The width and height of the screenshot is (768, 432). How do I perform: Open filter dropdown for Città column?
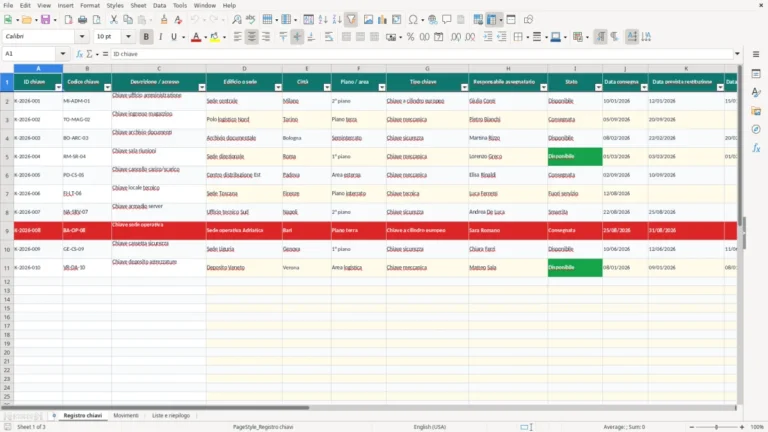pos(327,87)
